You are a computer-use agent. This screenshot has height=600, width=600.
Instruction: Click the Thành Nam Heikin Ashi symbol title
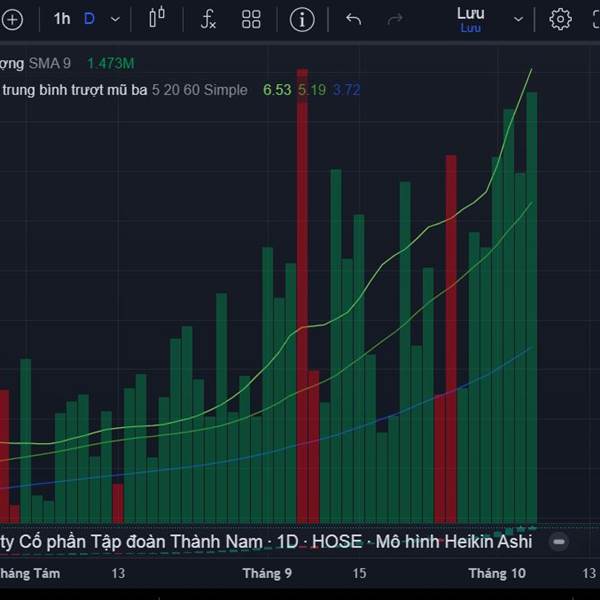click(x=266, y=542)
